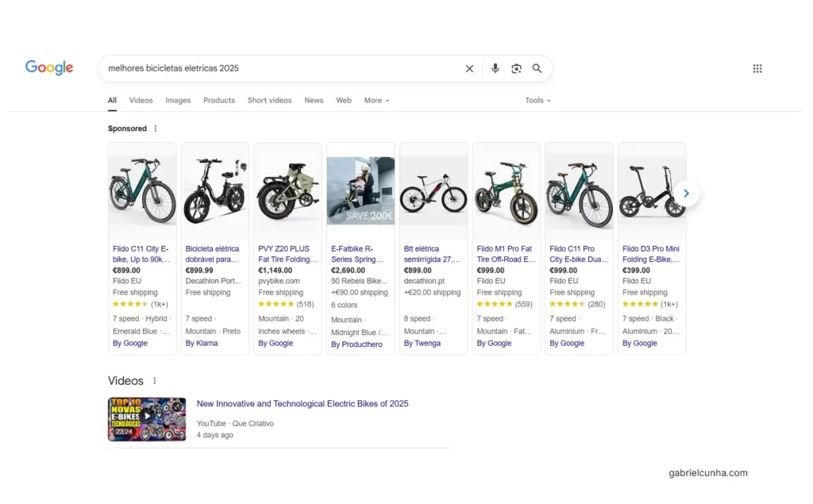813x504 pixels.
Task: Click the €1,149.00 price
Action: tap(275, 270)
